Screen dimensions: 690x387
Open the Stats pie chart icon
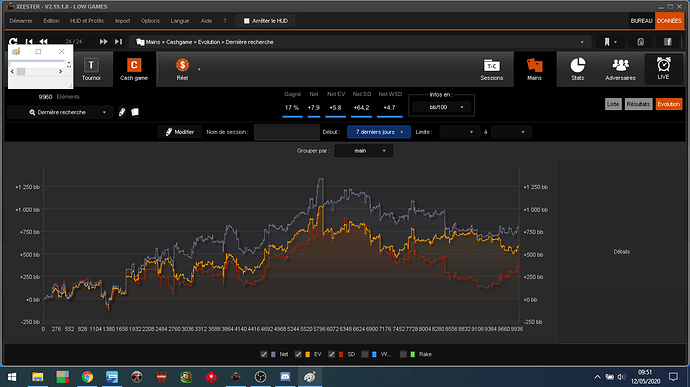click(x=577, y=65)
